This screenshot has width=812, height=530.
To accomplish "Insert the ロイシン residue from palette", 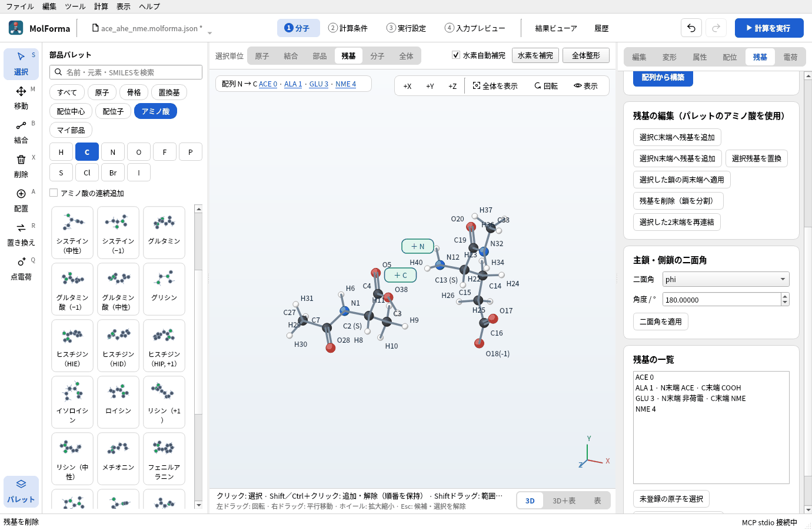I will [118, 402].
